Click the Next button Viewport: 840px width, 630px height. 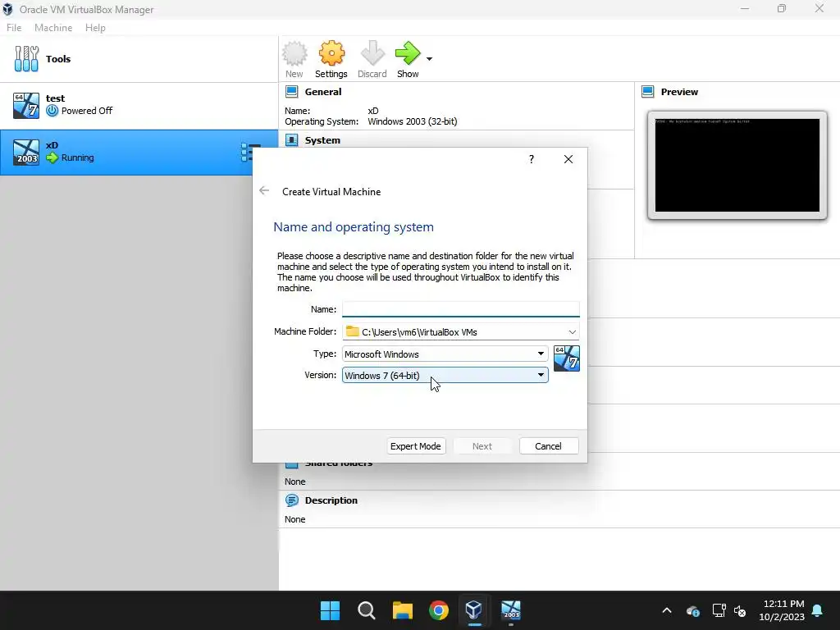(x=482, y=446)
